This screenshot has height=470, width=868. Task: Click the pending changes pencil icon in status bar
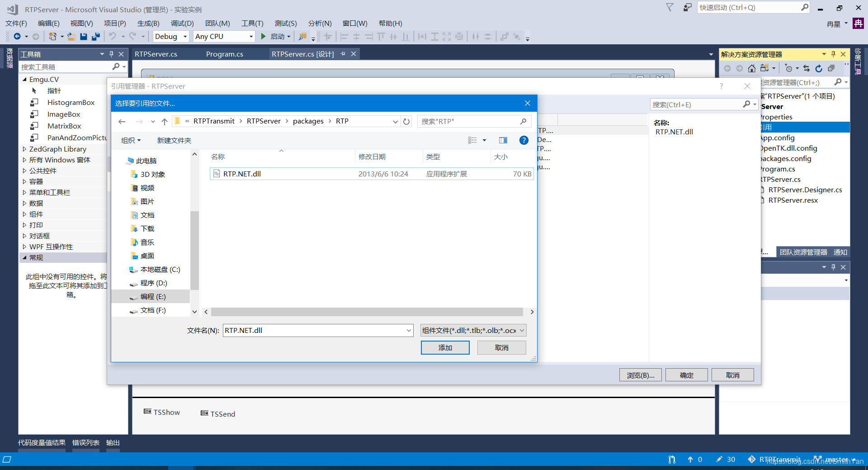719,459
